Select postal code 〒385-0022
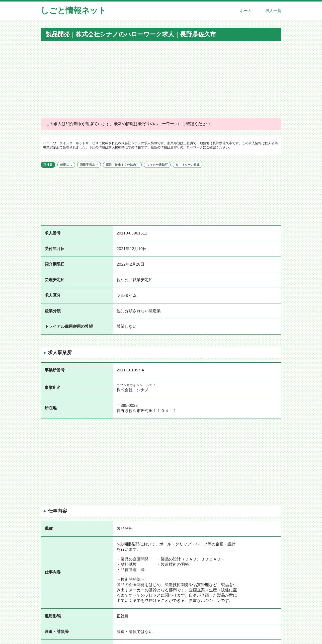This screenshot has width=322, height=644. point(127,406)
